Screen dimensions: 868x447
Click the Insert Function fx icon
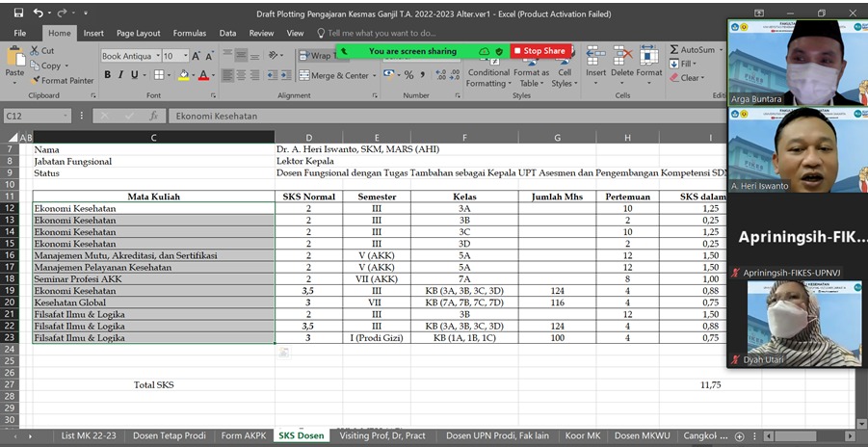click(x=153, y=116)
